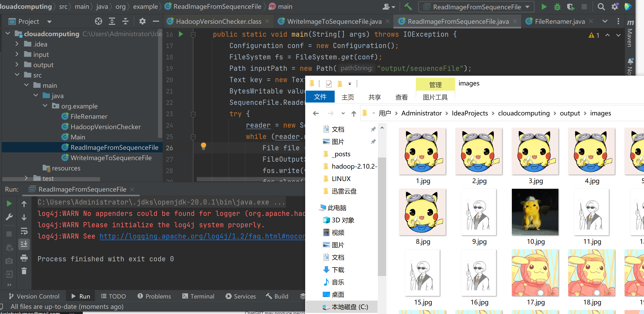The height and width of the screenshot is (314, 644).
Task: Open the 查看 ribbon tab in Explorer
Action: [x=401, y=97]
